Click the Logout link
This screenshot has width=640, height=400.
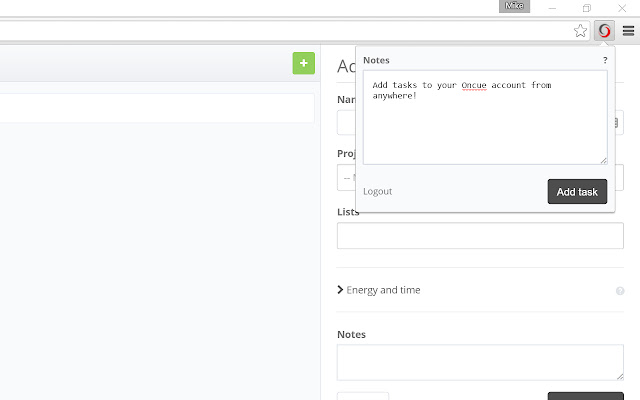coord(378,191)
